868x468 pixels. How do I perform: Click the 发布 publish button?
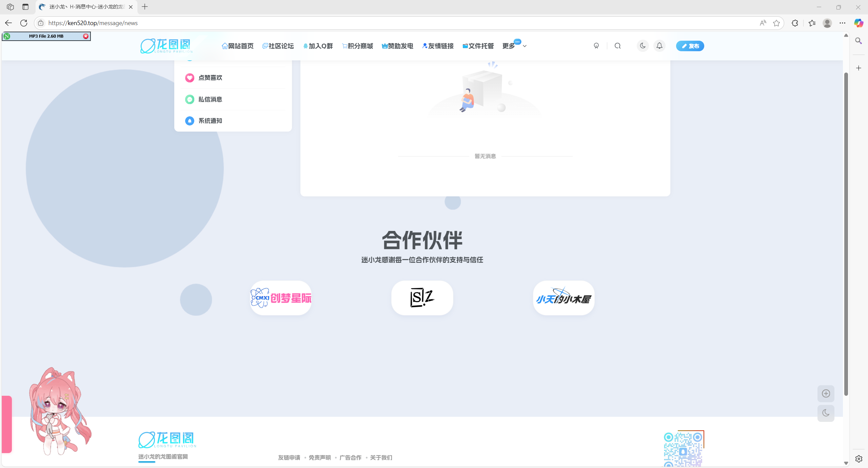[x=690, y=46]
